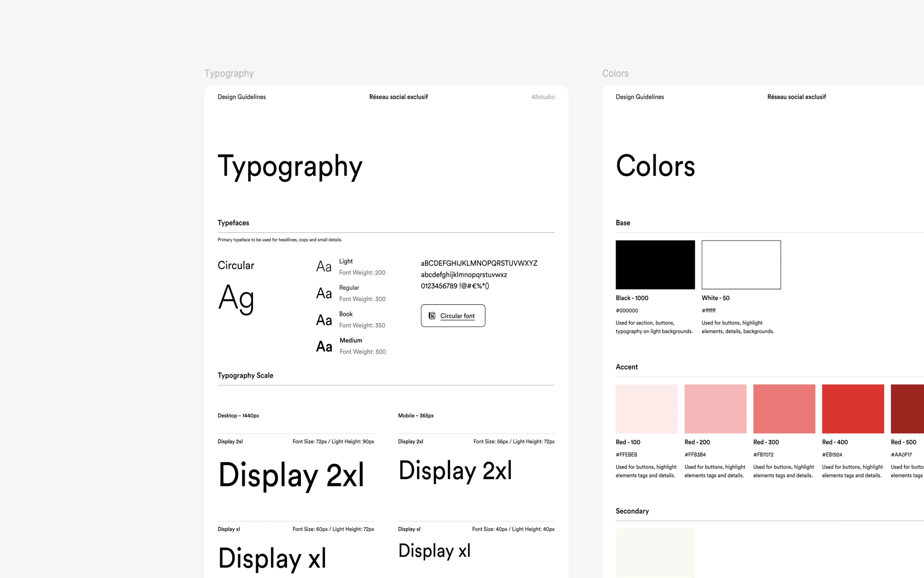The height and width of the screenshot is (578, 924).
Task: Select the Red - 100 swatch
Action: pos(647,409)
